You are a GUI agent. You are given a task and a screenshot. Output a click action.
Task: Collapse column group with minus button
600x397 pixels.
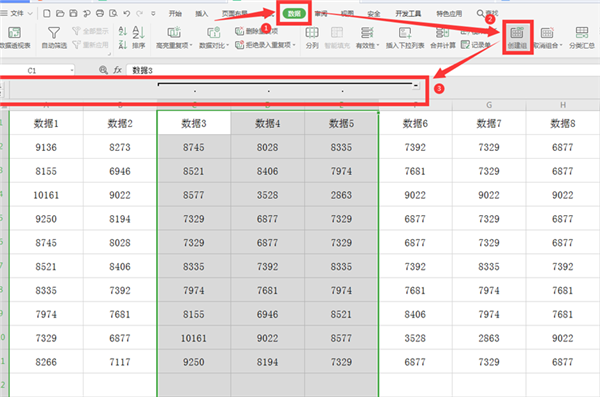pos(416,85)
